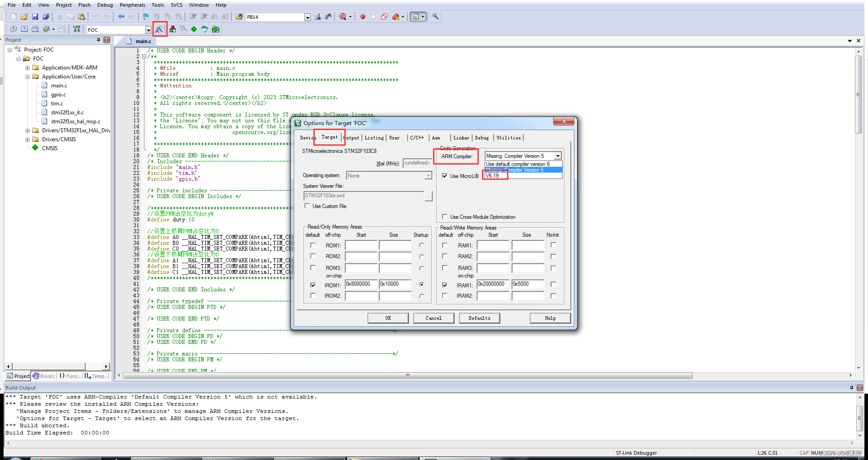Open Options for Target magic wand
The height and width of the screenshot is (460, 868).
pyautogui.click(x=160, y=29)
